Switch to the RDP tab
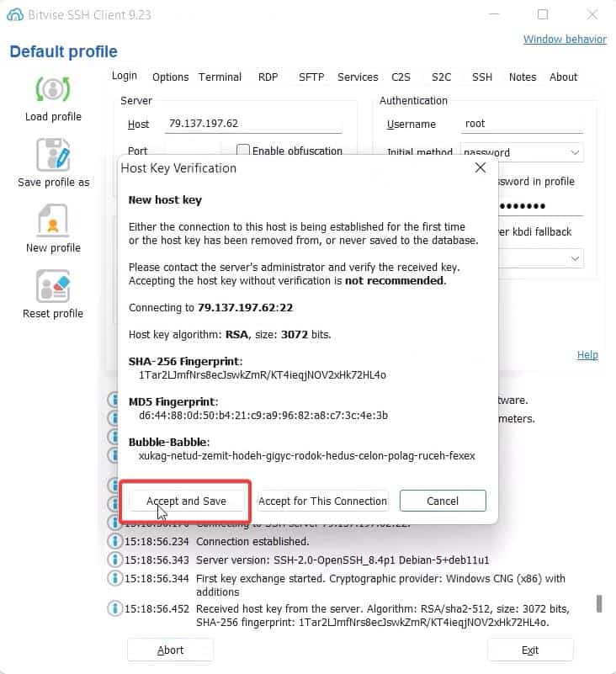The image size is (616, 674). coord(268,77)
